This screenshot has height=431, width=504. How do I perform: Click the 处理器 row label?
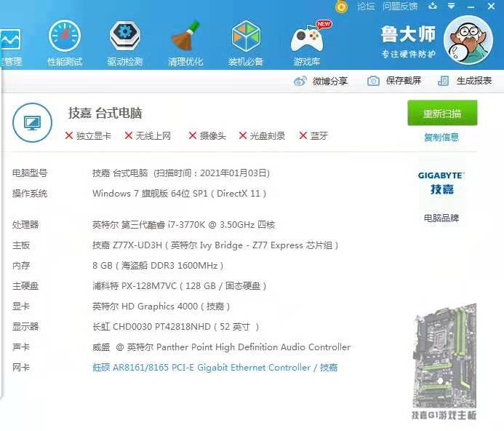click(x=25, y=225)
